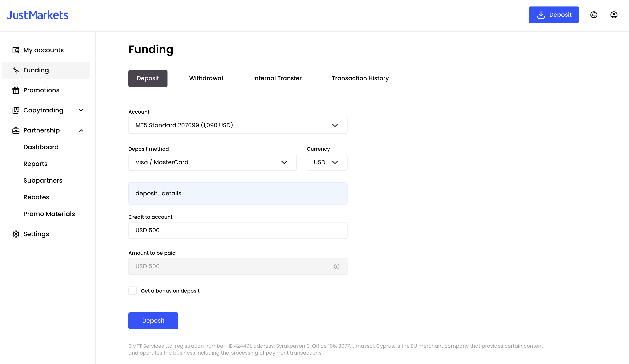Viewport: 629px width, 364px height.
Task: Click the Deposit method label
Action: [x=148, y=149]
